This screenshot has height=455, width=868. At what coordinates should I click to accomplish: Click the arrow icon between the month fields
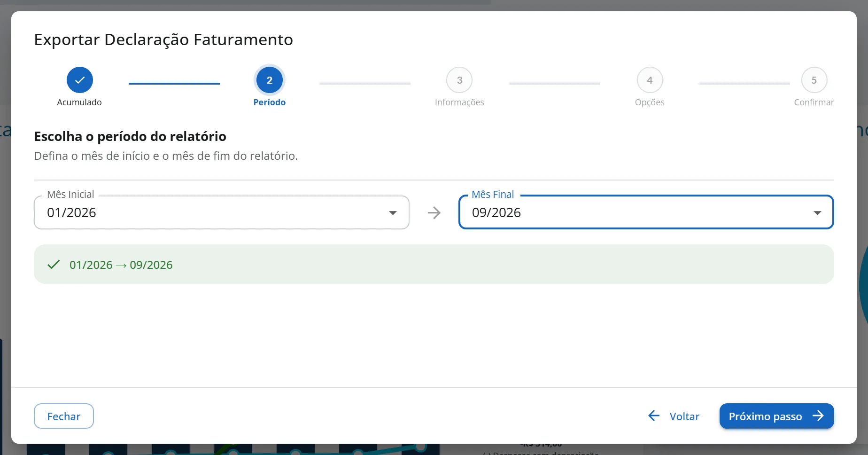pos(434,213)
